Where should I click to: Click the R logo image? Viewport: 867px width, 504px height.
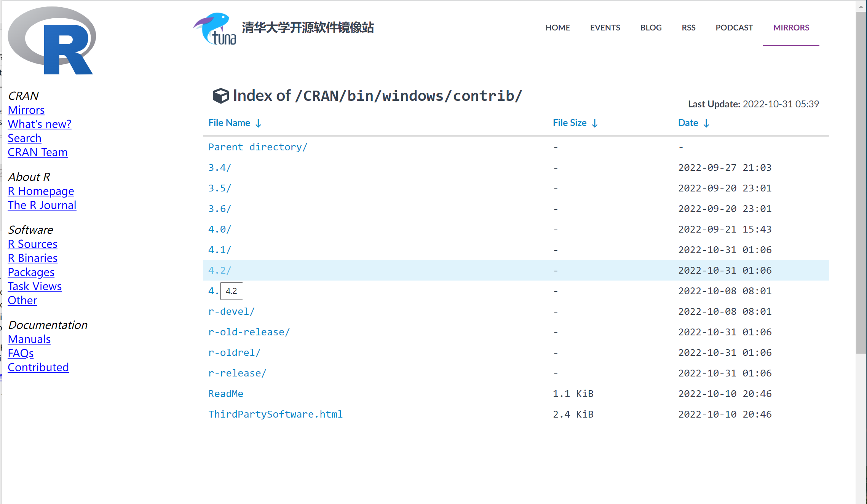(51, 41)
